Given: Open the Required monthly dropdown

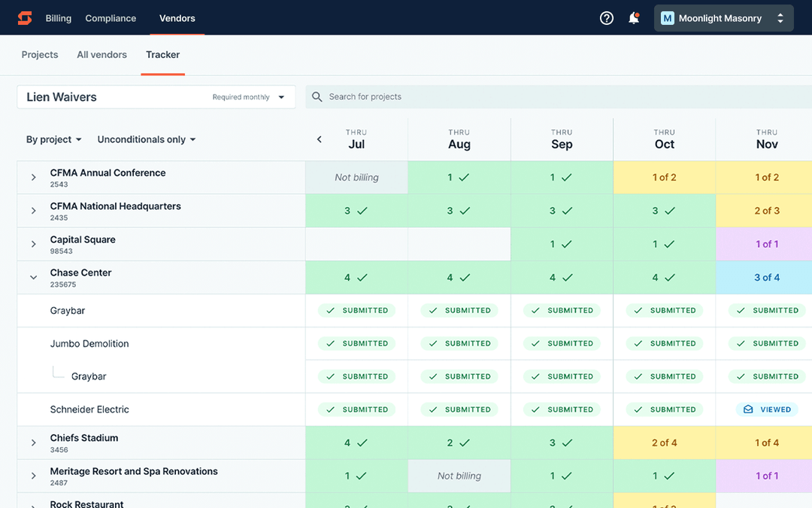Looking at the screenshot, I should tap(257, 96).
